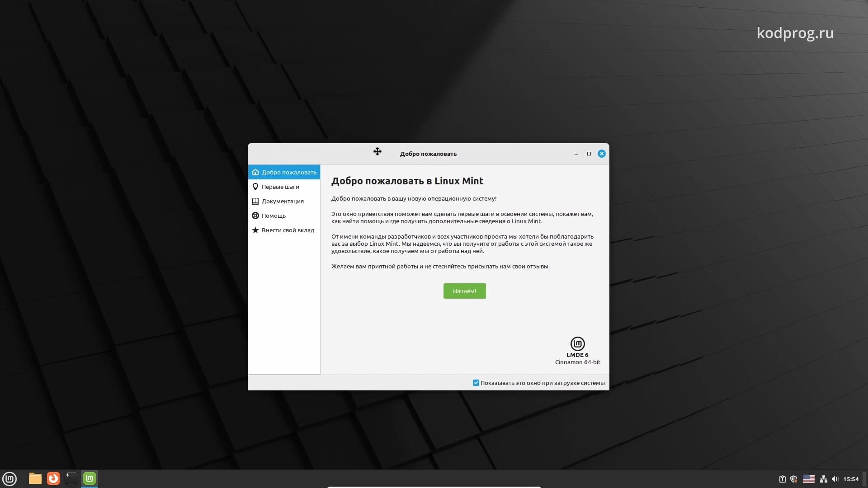The width and height of the screenshot is (868, 488).
Task: Open the update manager shield icon
Action: [793, 479]
